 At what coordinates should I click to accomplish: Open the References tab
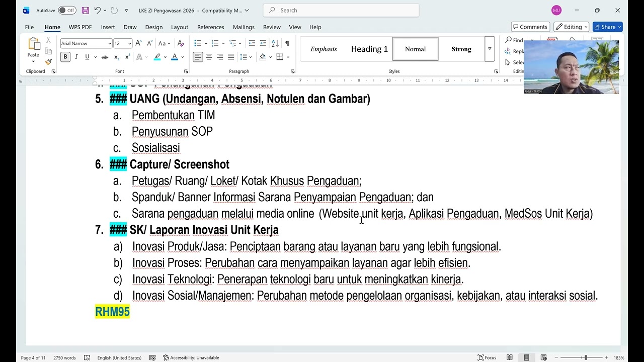[211, 27]
